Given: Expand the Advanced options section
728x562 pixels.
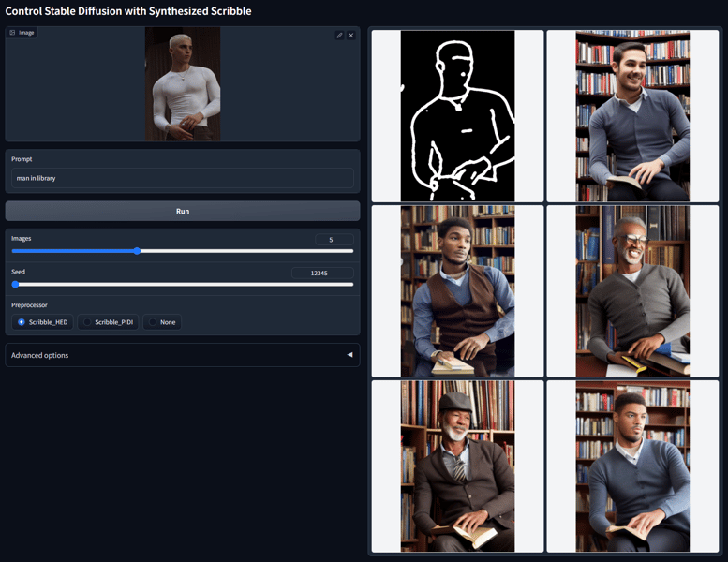Looking at the screenshot, I should click(182, 355).
